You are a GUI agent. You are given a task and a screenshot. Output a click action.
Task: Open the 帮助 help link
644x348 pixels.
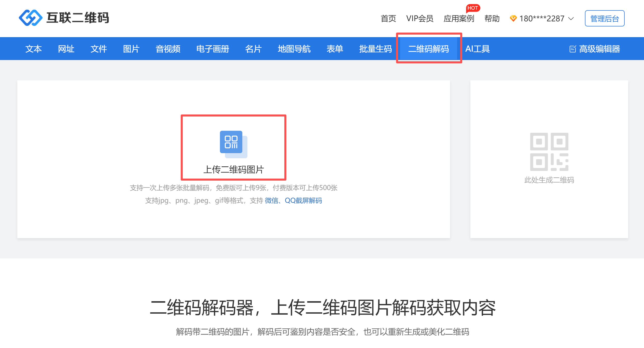pos(492,19)
